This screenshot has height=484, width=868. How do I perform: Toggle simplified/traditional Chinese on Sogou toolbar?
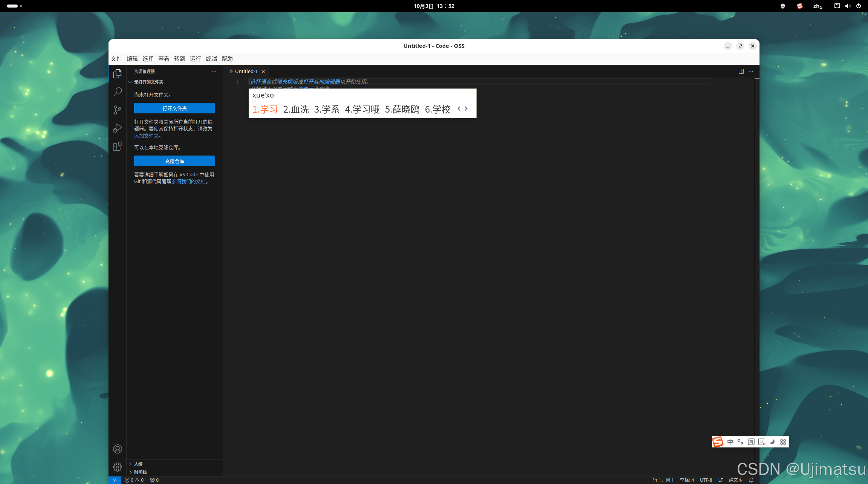(751, 442)
